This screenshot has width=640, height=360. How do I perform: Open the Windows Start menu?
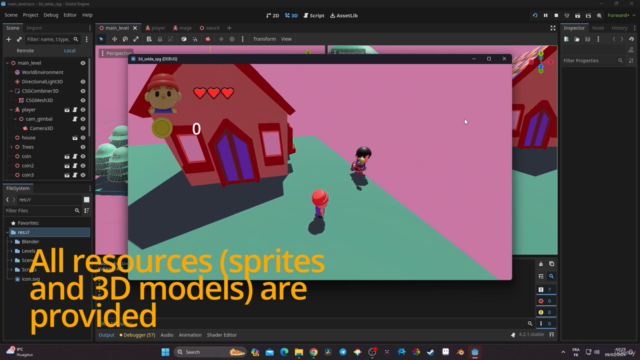tap(165, 352)
